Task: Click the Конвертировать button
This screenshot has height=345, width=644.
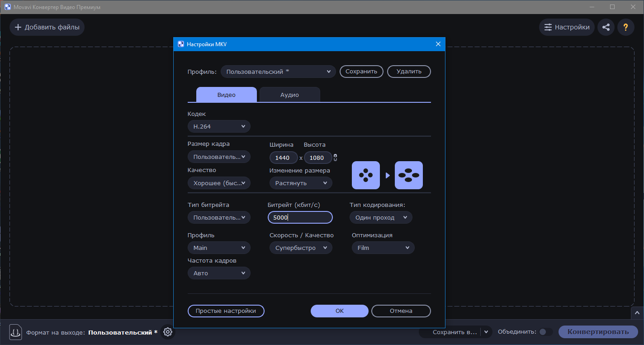Action: 598,332
